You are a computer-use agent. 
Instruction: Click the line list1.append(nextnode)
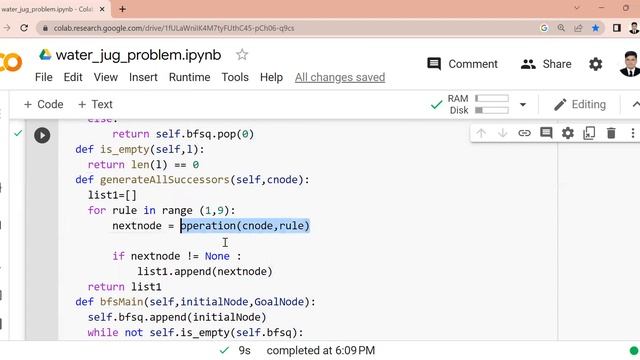click(204, 271)
